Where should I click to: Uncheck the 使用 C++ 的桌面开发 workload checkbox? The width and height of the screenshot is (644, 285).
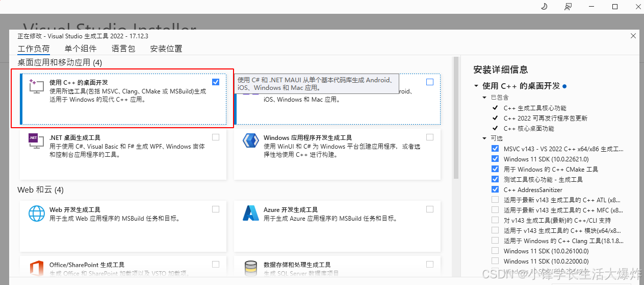point(216,82)
